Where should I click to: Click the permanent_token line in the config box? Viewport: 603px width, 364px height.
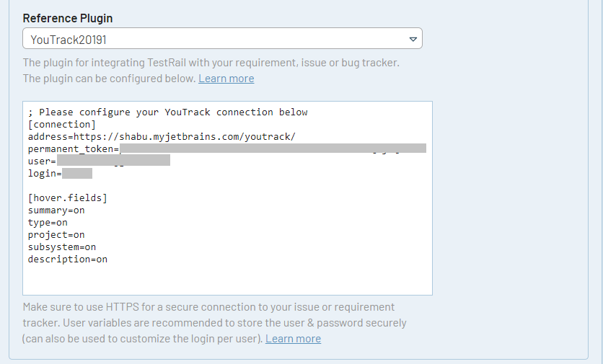point(74,148)
